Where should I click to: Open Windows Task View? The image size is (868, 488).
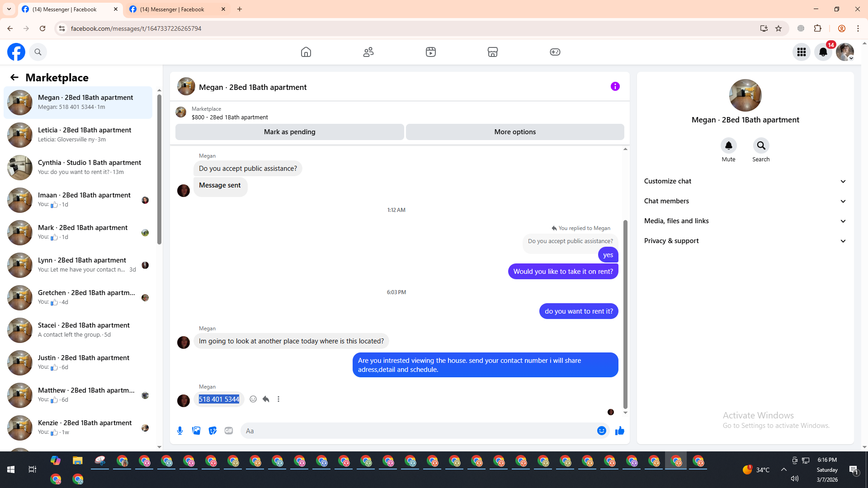point(33,469)
